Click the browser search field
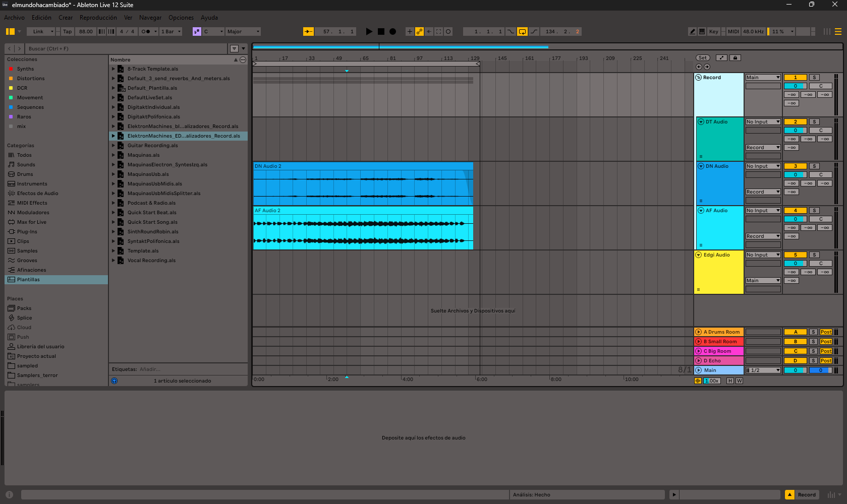 point(126,48)
